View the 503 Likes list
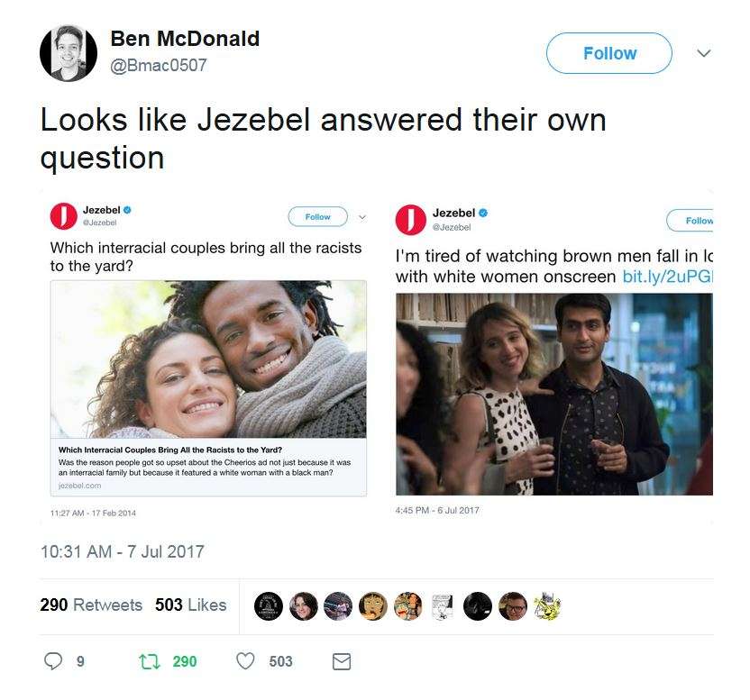The height and width of the screenshot is (700, 750). (x=191, y=605)
